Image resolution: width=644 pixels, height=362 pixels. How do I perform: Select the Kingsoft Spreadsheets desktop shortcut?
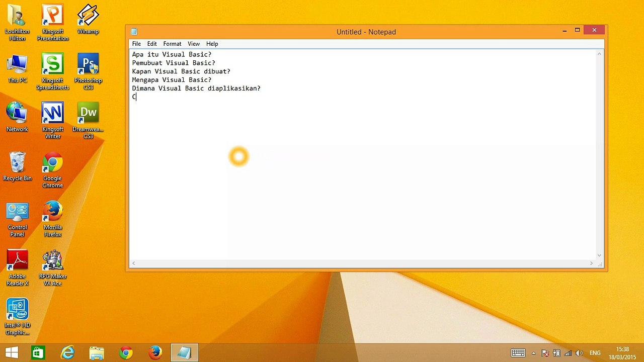click(52, 72)
